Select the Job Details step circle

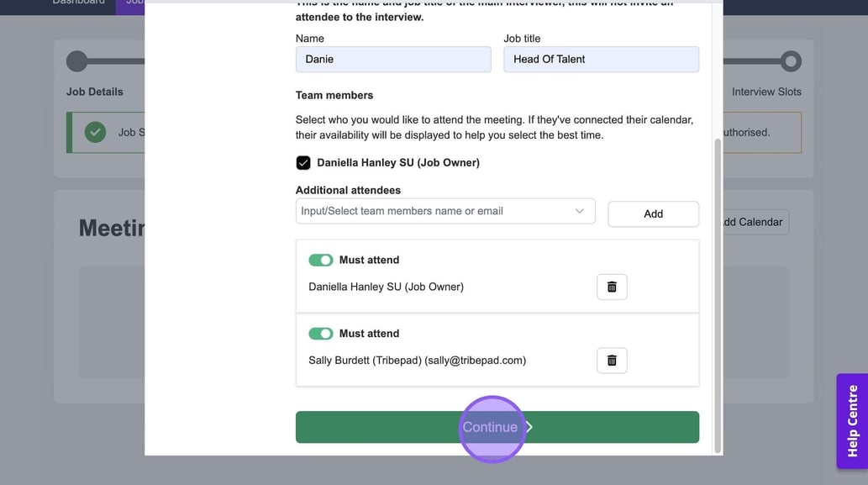pos(76,61)
